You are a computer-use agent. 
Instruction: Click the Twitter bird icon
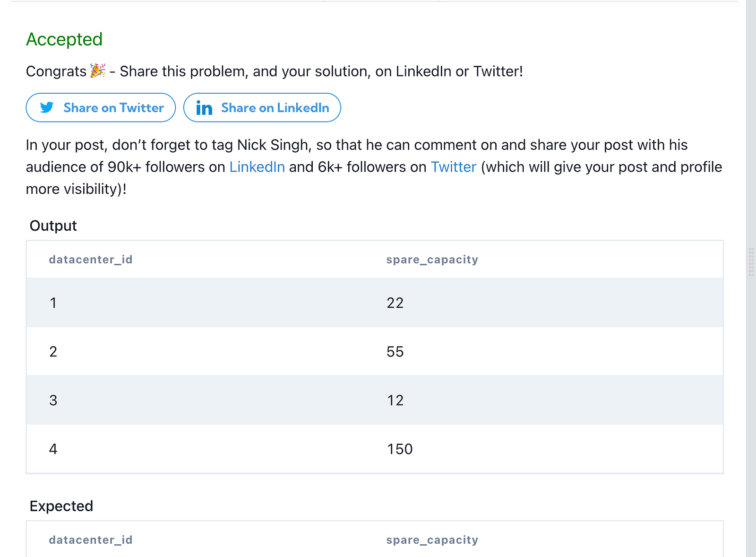click(x=47, y=108)
